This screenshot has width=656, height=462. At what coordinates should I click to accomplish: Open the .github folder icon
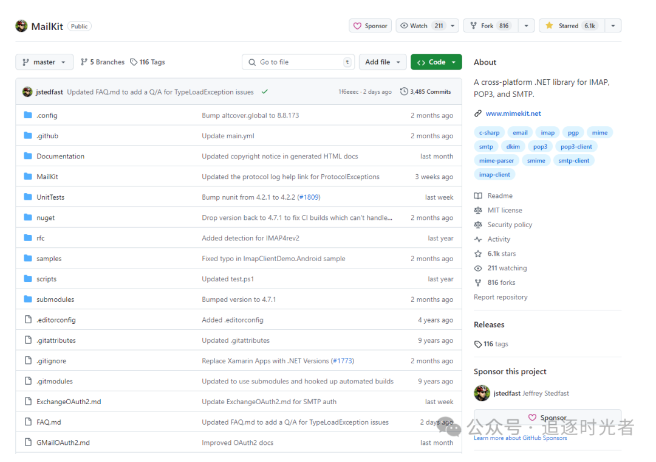point(28,135)
